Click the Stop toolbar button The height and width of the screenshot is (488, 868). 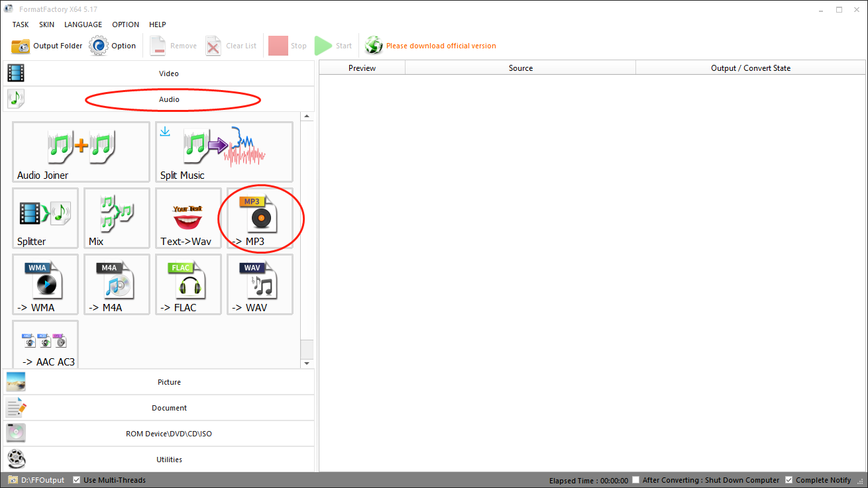(288, 46)
